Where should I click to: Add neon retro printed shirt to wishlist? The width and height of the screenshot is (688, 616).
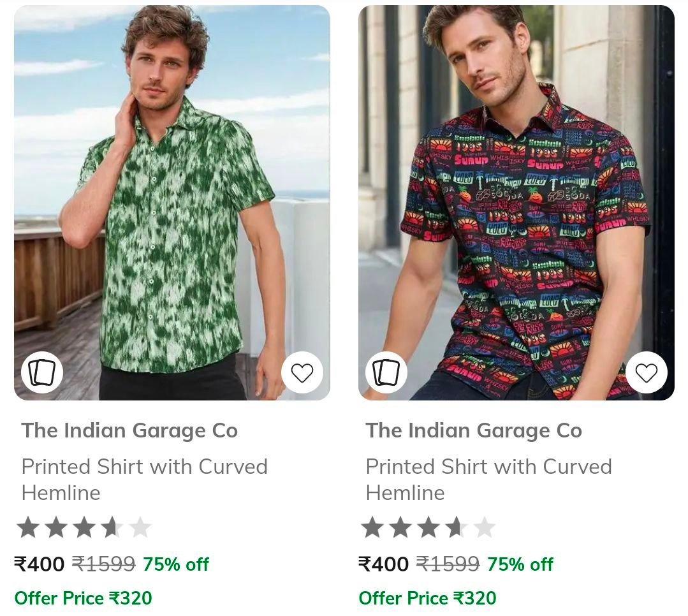(647, 372)
